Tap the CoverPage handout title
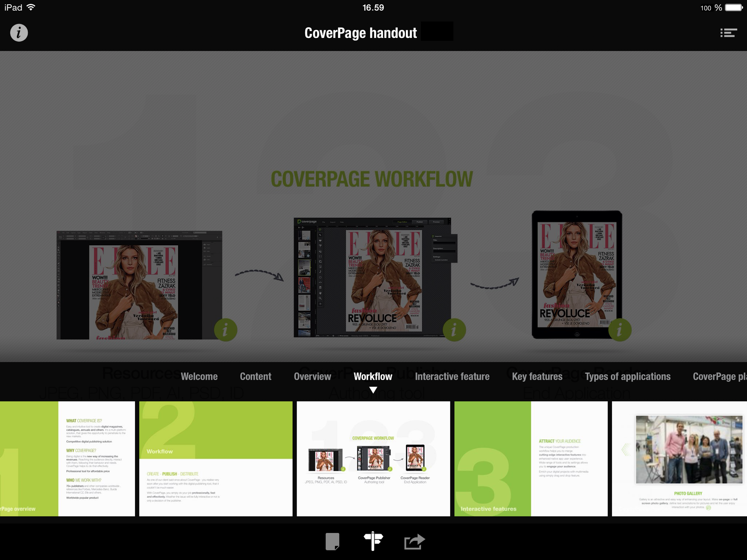This screenshot has height=560, width=747. [361, 33]
